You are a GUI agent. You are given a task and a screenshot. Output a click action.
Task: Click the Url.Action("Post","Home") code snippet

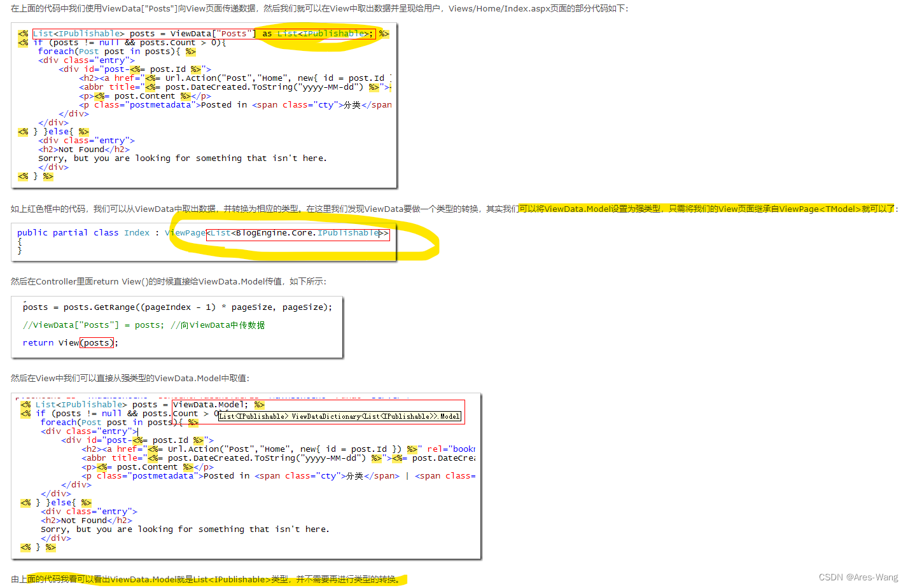(210, 78)
